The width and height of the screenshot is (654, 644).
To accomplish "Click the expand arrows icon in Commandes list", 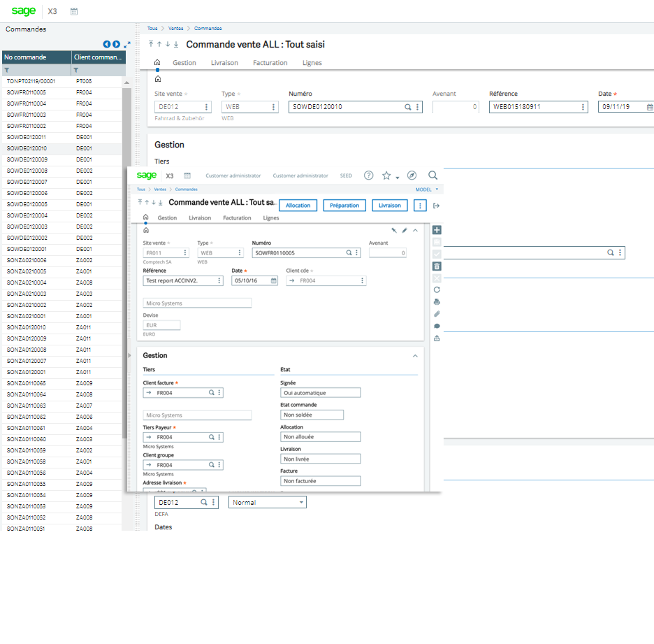I will click(x=127, y=44).
